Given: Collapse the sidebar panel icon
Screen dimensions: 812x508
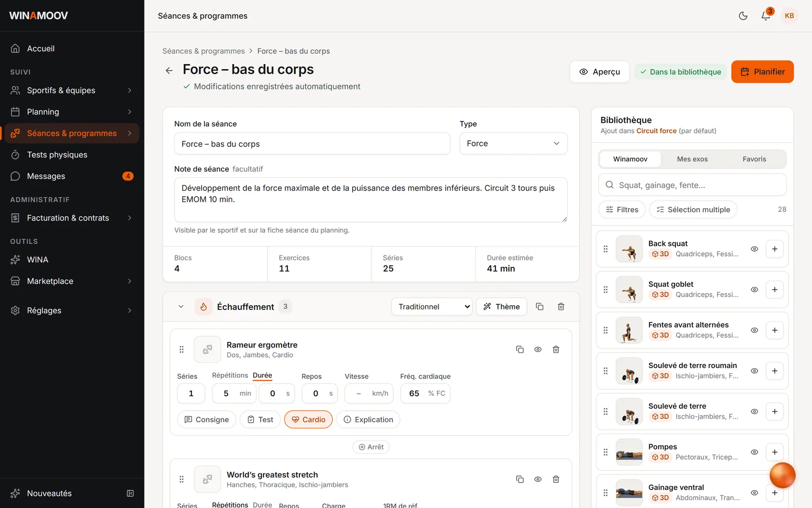Looking at the screenshot, I should 130,493.
